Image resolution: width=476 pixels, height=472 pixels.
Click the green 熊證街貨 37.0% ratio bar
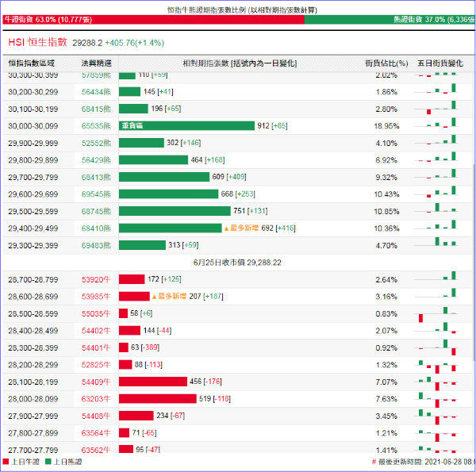(x=390, y=20)
